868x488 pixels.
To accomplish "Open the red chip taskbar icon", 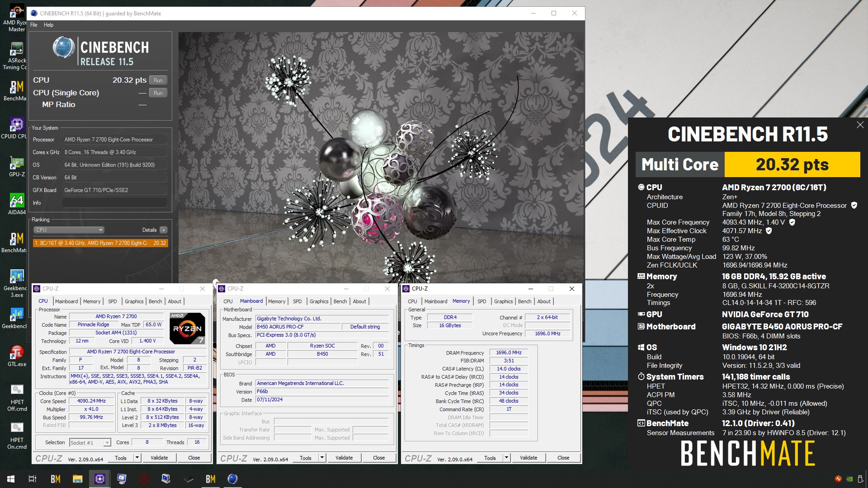I will 144,479.
